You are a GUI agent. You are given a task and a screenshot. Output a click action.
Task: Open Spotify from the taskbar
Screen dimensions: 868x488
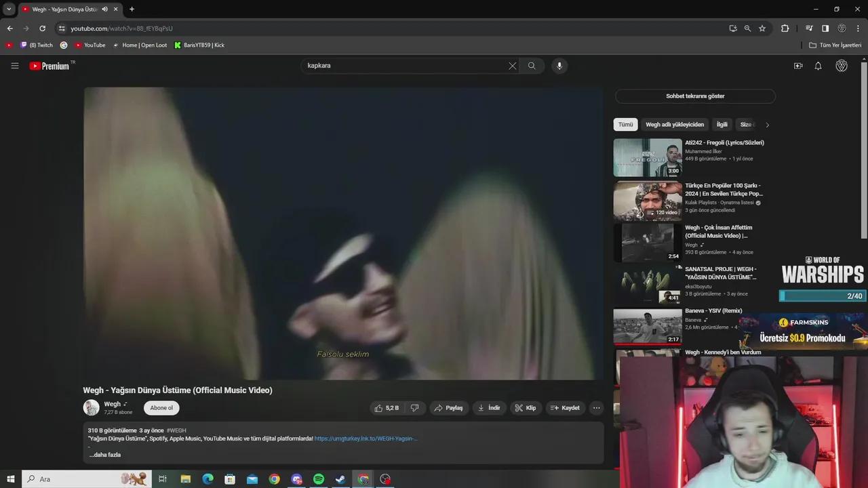coord(319,479)
